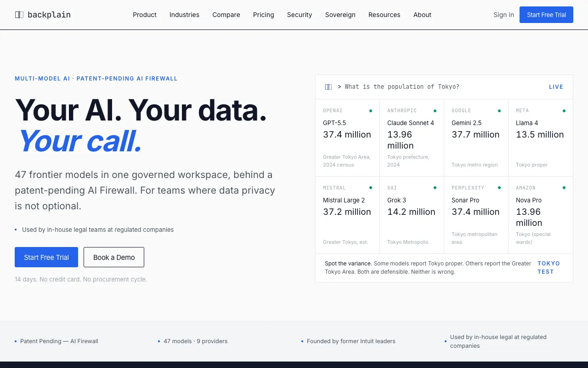Image resolution: width=588 pixels, height=368 pixels.
Task: Click the TOKYO TEST link
Action: [549, 268]
